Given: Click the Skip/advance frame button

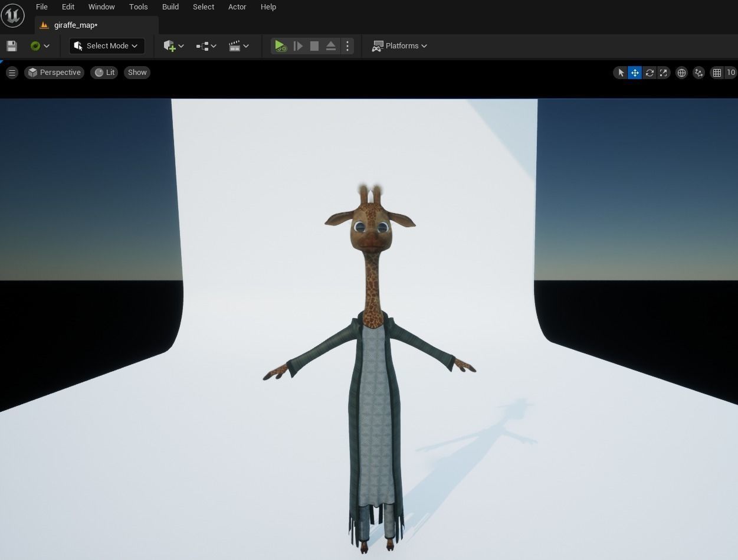Looking at the screenshot, I should (298, 46).
